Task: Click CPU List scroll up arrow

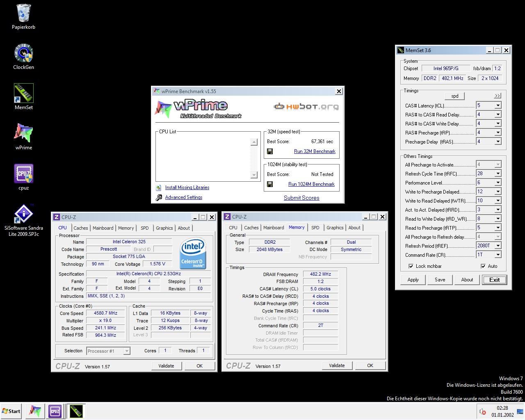Action: pyautogui.click(x=254, y=142)
